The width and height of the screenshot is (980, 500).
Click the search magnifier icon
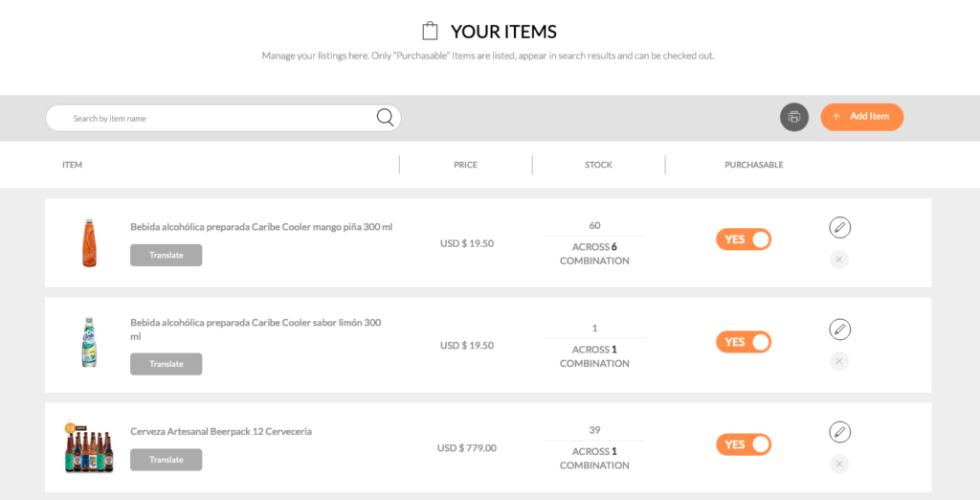[385, 118]
